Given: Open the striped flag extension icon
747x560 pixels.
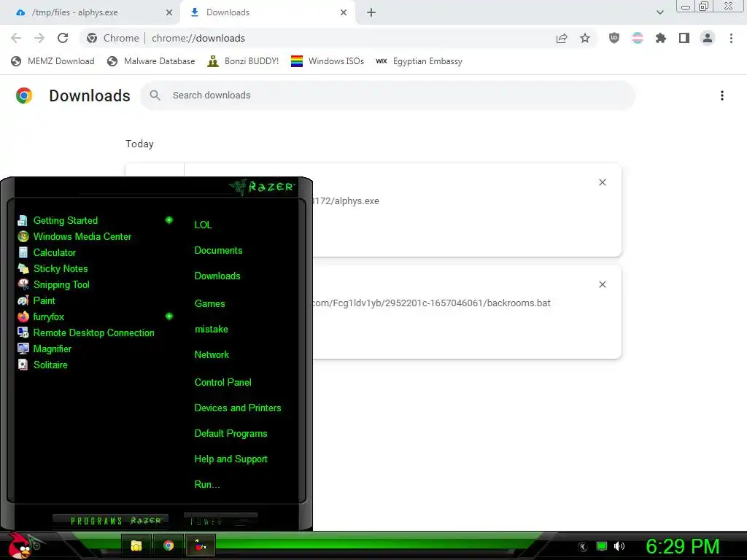Looking at the screenshot, I should click(638, 38).
